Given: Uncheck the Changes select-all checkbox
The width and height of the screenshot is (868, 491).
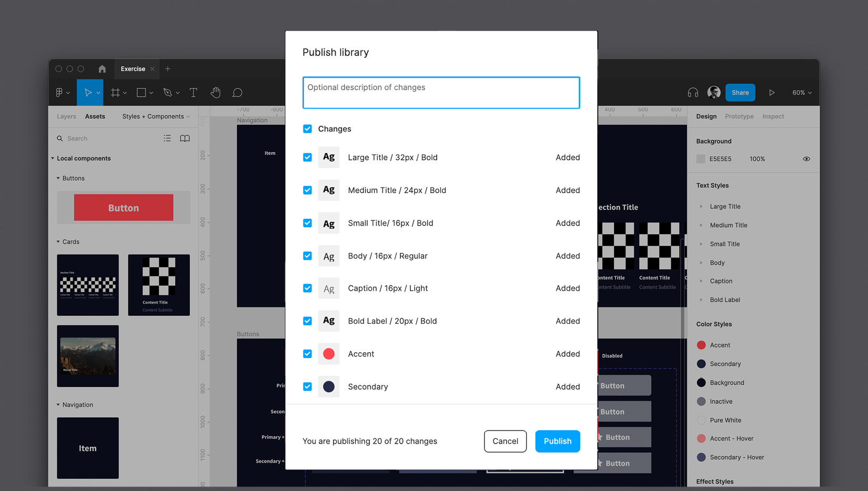Looking at the screenshot, I should (308, 129).
